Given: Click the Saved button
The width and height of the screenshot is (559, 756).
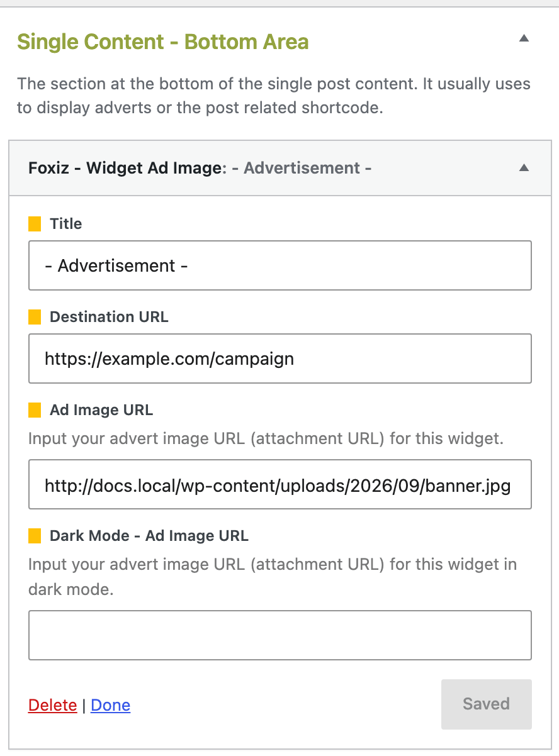Looking at the screenshot, I should click(x=487, y=704).
